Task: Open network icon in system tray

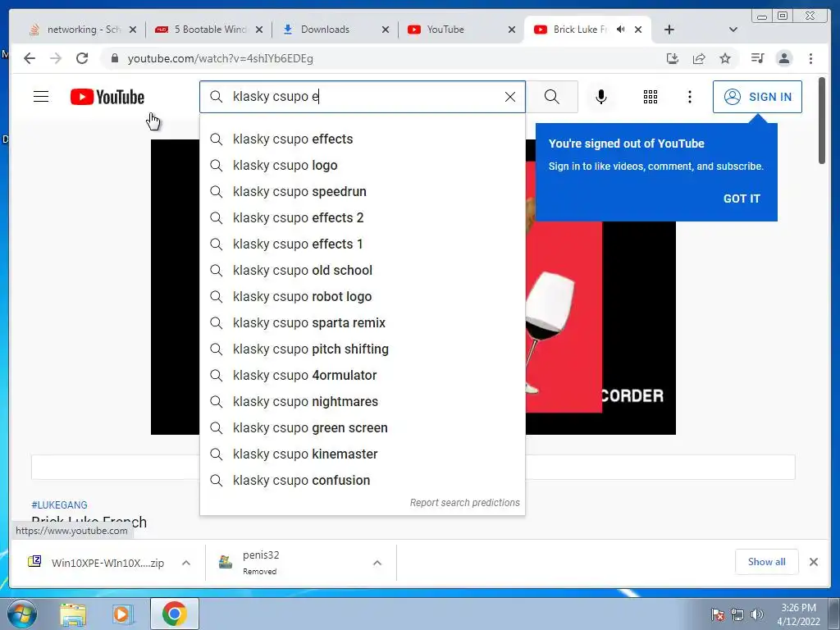Action: (737, 614)
